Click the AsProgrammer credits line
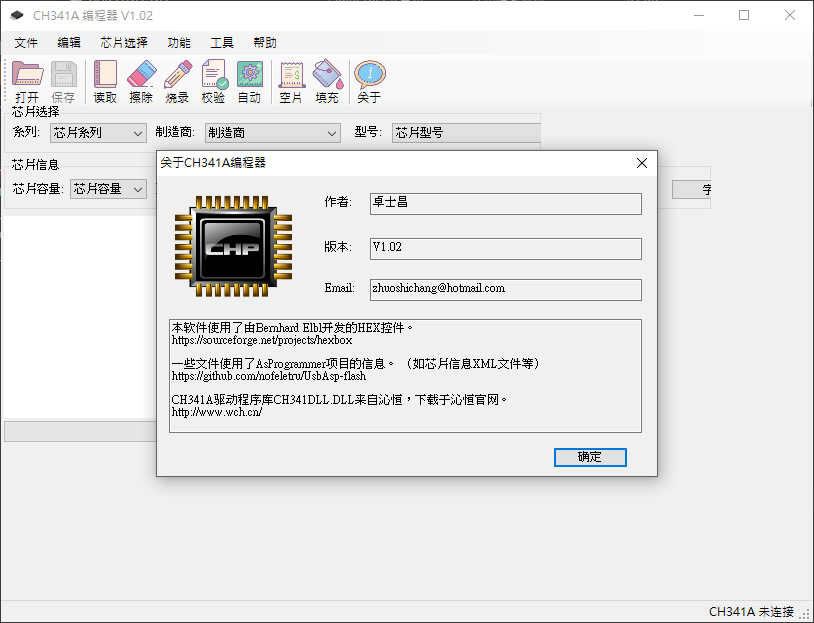This screenshot has height=623, width=814. [x=357, y=363]
